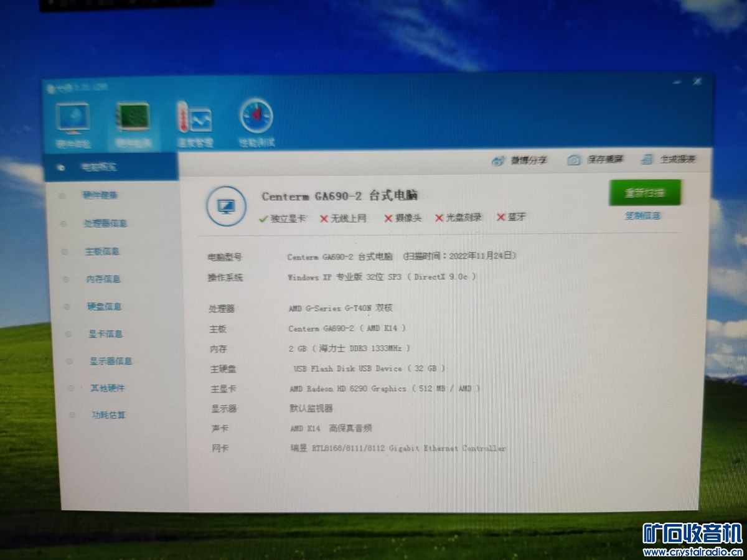747x560 pixels.
Task: Click the 微博分享 Weibo share icon
Action: pyautogui.click(x=498, y=161)
